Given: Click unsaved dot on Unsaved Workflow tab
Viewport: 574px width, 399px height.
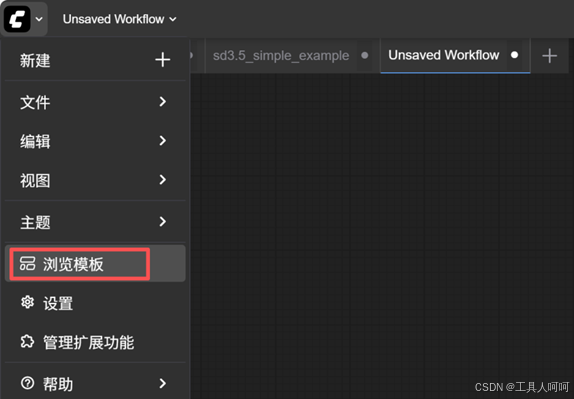Looking at the screenshot, I should coord(514,55).
